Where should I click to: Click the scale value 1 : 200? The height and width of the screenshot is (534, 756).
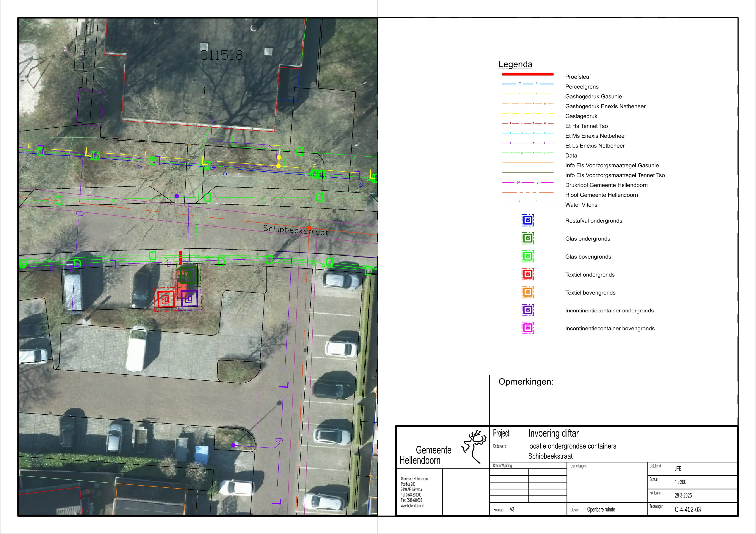coord(680,482)
